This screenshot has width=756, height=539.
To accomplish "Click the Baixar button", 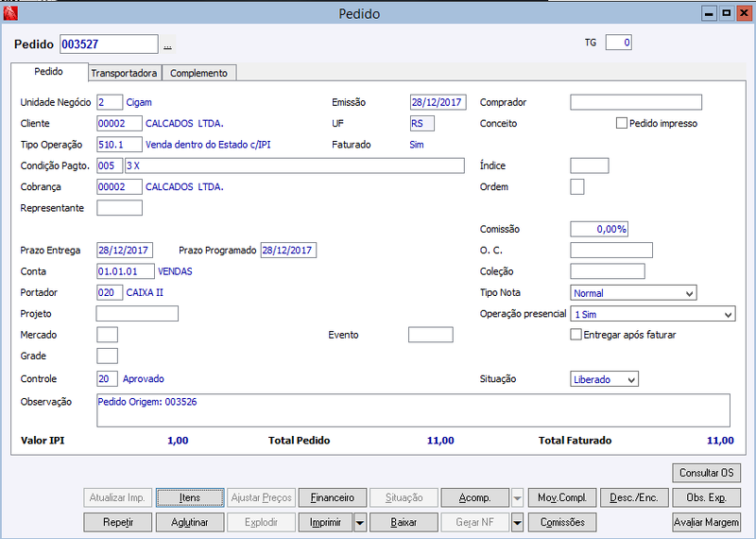I will 404,522.
